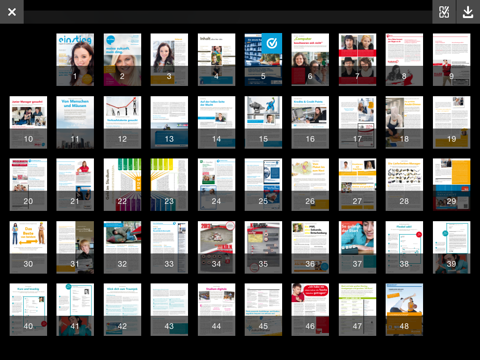Open page 21 thumbnail
The height and width of the screenshot is (360, 480).
(75, 185)
